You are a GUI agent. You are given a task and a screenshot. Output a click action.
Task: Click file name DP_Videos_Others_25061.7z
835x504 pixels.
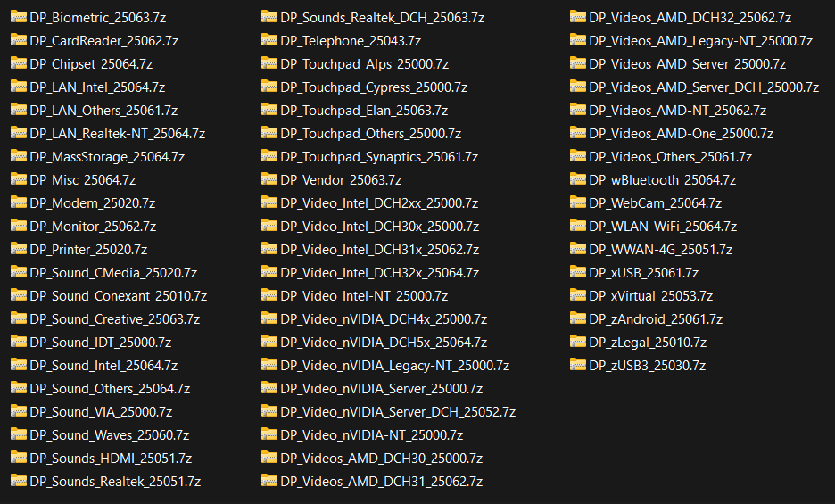pos(671,157)
